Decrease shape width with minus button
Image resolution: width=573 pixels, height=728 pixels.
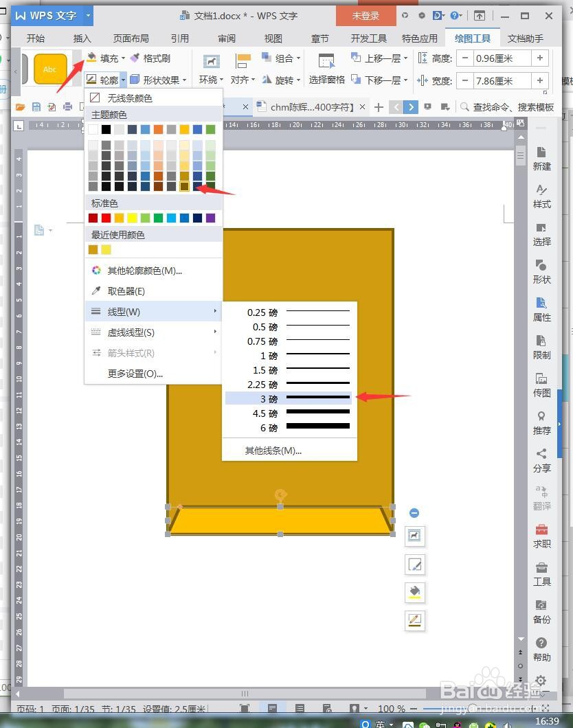click(465, 81)
